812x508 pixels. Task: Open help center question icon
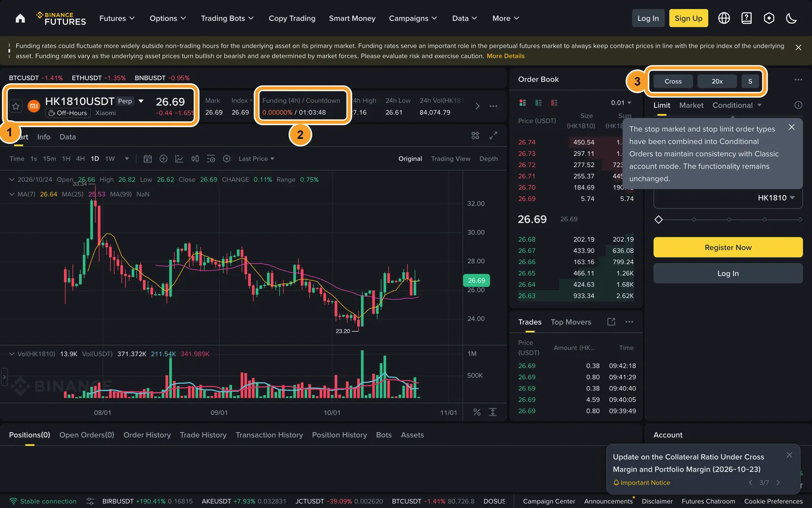coord(747,18)
